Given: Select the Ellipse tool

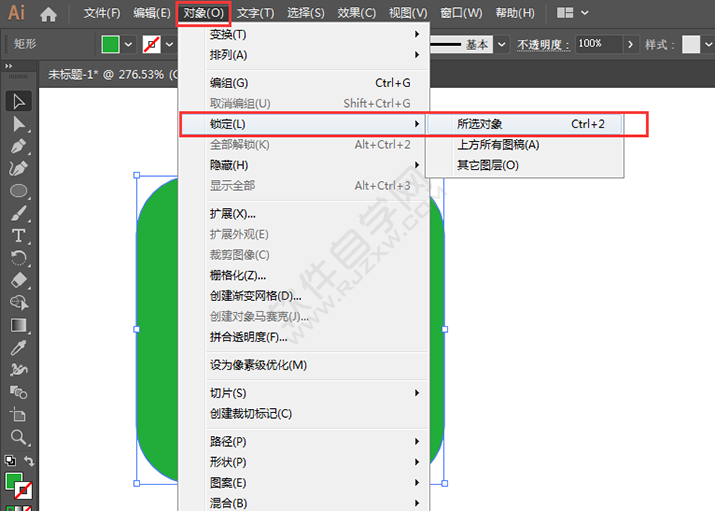Looking at the screenshot, I should click(x=18, y=191).
